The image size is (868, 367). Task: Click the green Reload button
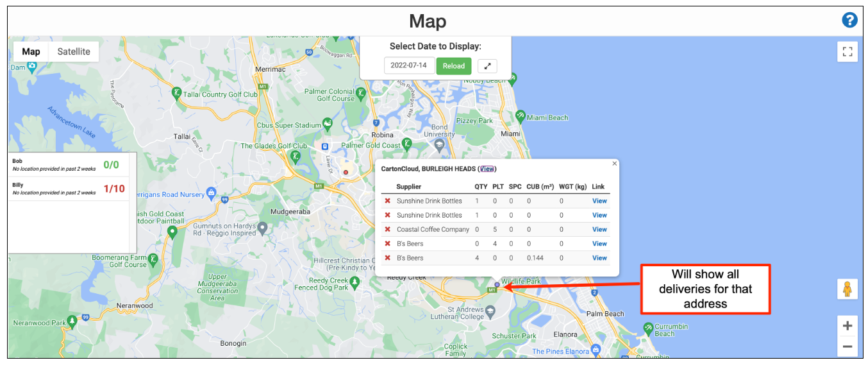click(454, 66)
